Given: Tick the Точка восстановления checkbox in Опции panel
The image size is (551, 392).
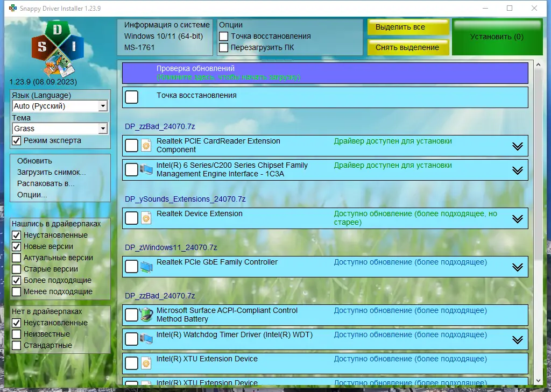Looking at the screenshot, I should tap(223, 36).
